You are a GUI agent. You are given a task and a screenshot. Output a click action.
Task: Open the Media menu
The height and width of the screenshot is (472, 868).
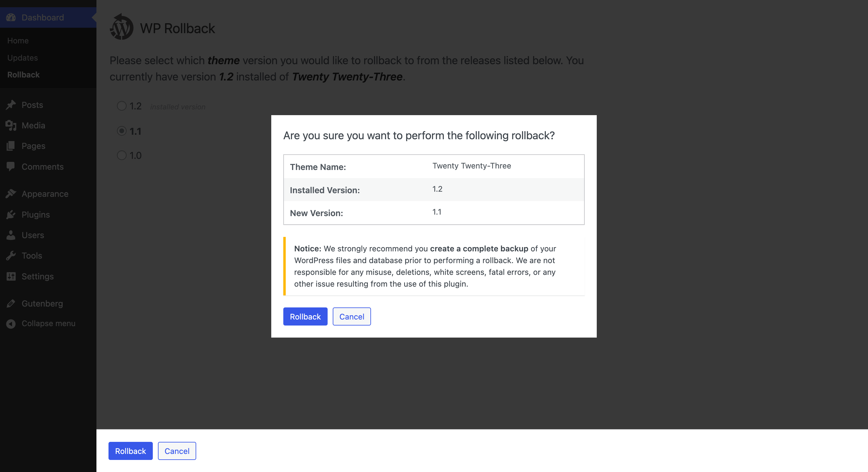coord(33,125)
